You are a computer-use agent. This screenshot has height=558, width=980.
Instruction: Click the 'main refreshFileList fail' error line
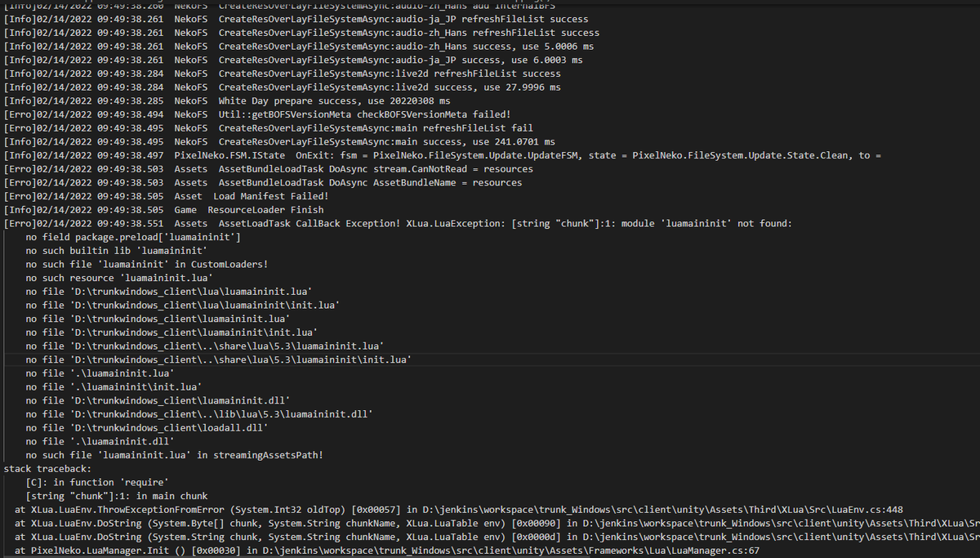(x=269, y=128)
